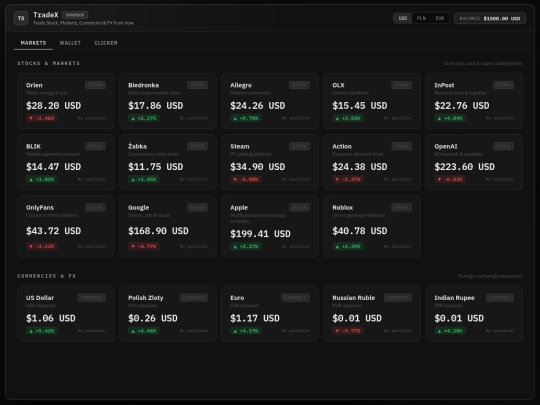Screen dimensions: 540x405
Task: Click the Russian Ruble currency title
Action: point(353,298)
